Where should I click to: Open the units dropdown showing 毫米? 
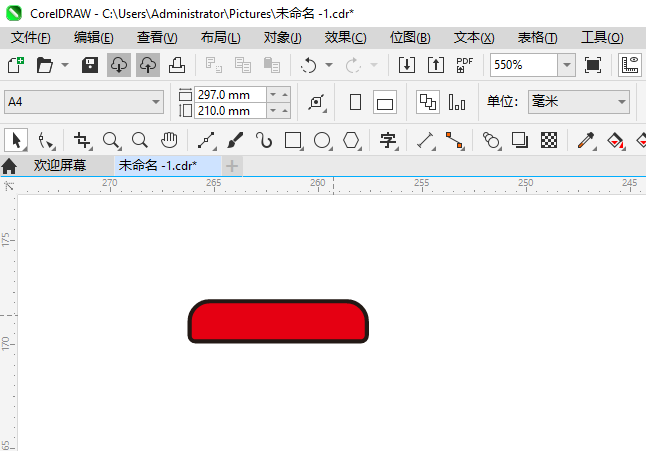pyautogui.click(x=579, y=102)
